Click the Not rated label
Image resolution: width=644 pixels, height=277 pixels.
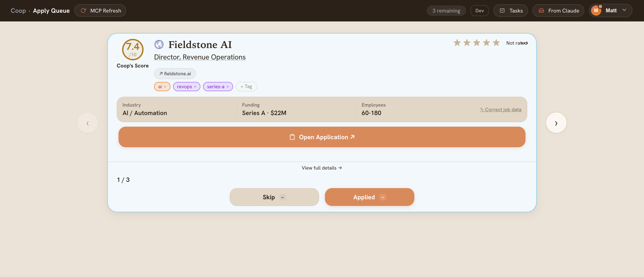(517, 43)
